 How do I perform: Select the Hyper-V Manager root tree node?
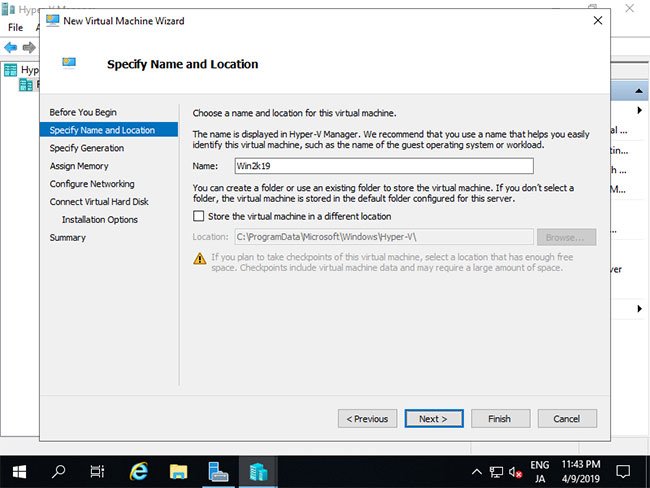pos(21,70)
